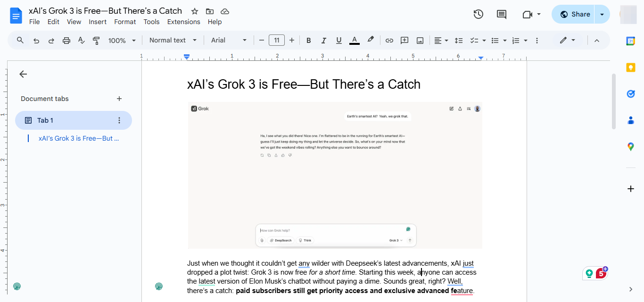Open the Help menu
Viewport: 644px width, 302px height.
point(215,22)
